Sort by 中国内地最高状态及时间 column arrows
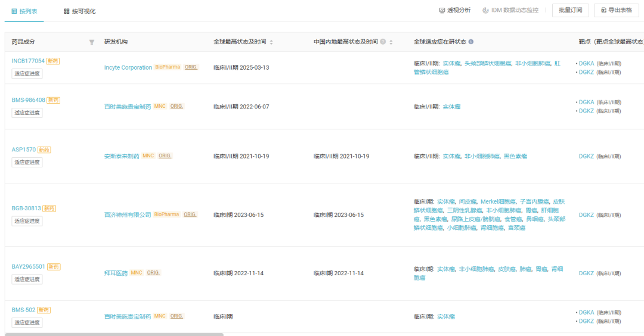The width and height of the screenshot is (644, 336). [x=391, y=42]
